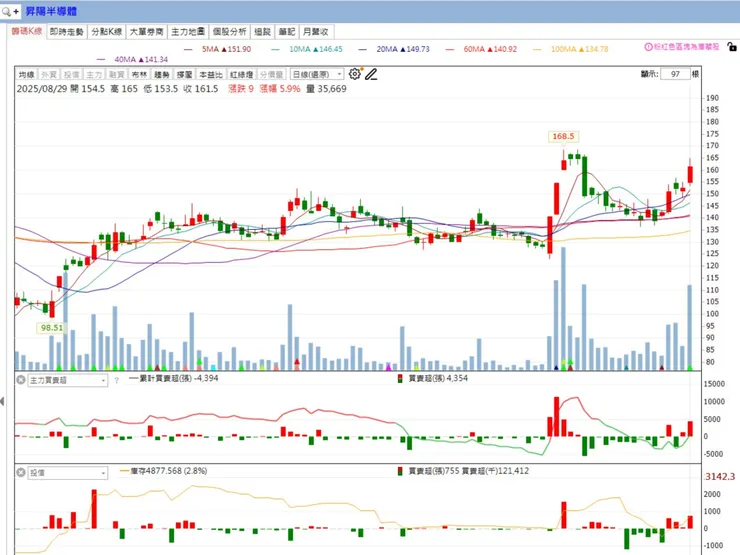Screen dimensions: 740x555
Task: Click the 98.51 low price label
Action: pyautogui.click(x=51, y=328)
